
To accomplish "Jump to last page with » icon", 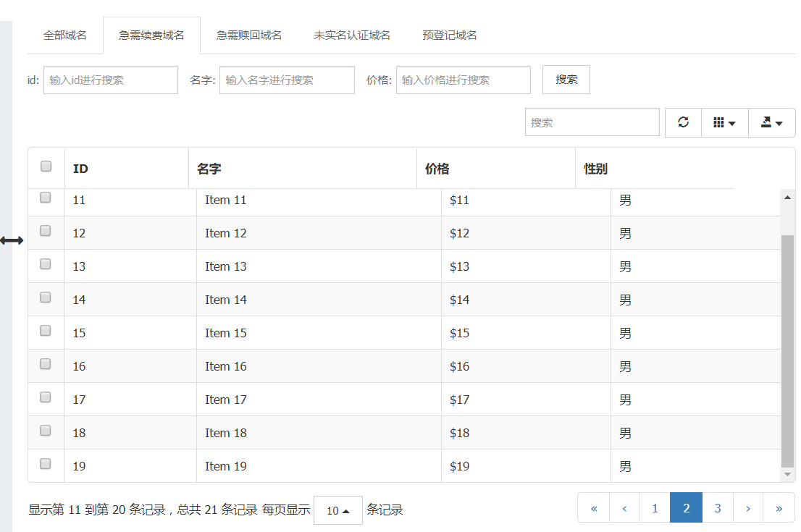I will pos(779,508).
